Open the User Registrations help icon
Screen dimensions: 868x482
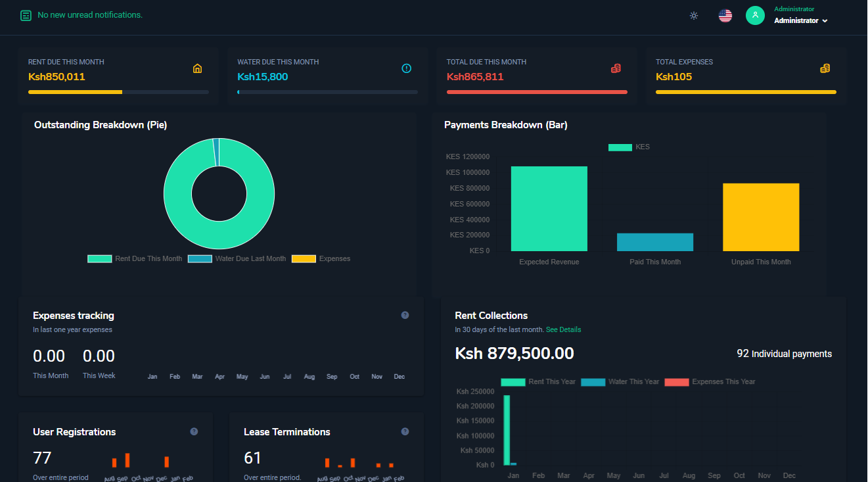[x=194, y=431]
